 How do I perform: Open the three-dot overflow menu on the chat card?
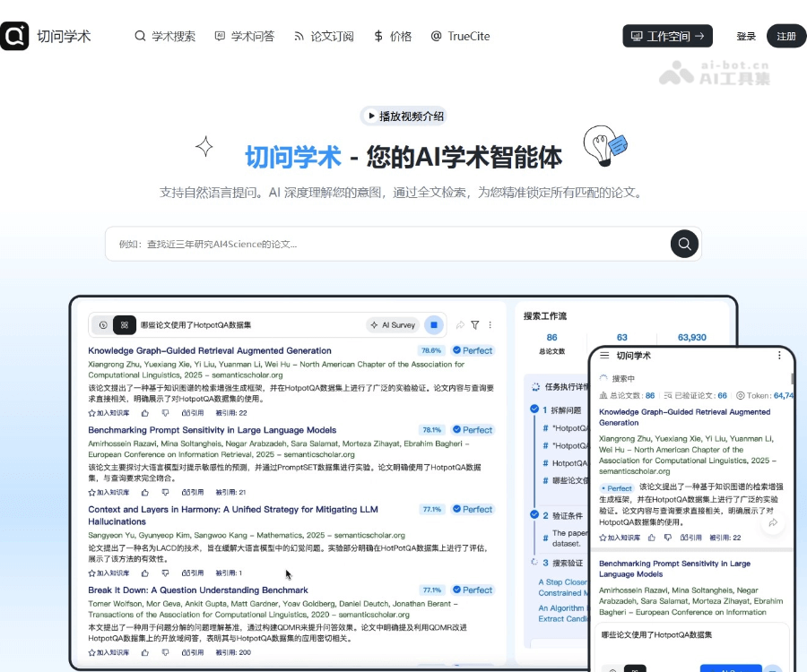pos(491,325)
